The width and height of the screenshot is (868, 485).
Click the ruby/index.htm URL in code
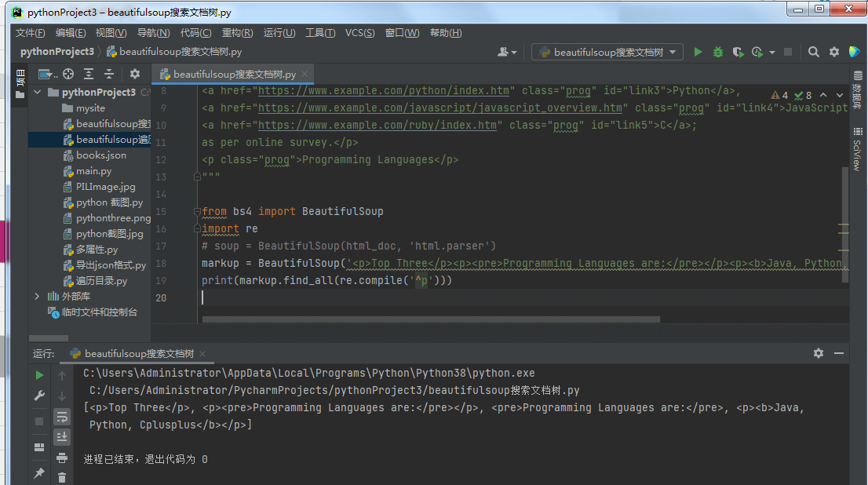pos(377,125)
